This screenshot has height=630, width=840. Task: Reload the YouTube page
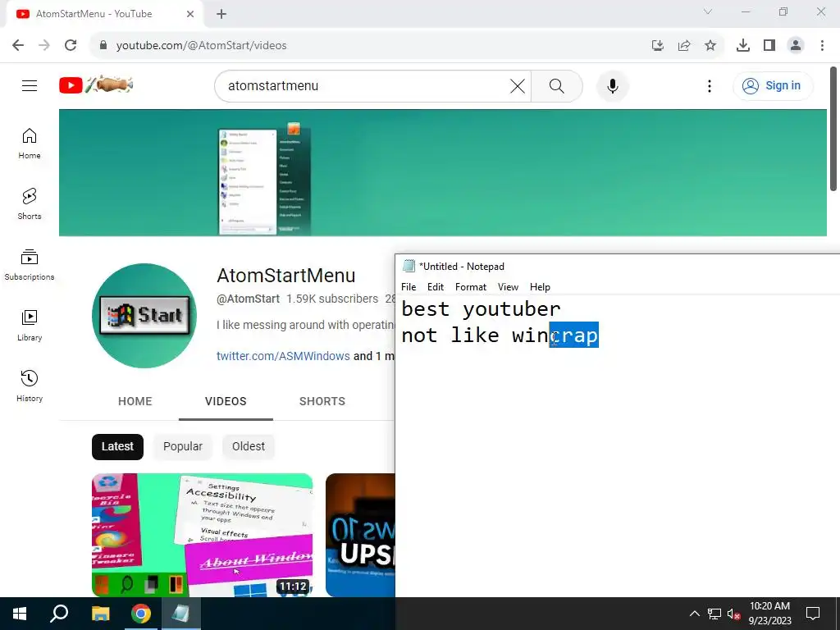coord(71,45)
